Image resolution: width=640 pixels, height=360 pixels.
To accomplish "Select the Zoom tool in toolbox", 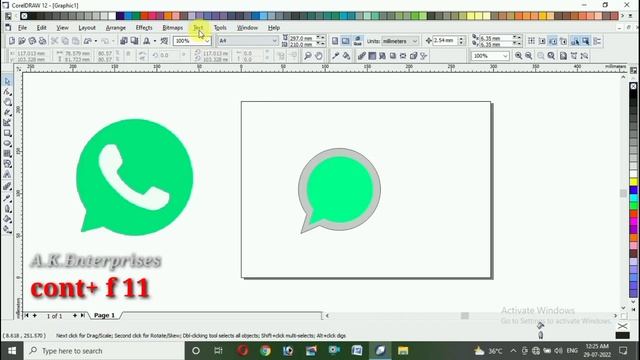I will 7,102.
